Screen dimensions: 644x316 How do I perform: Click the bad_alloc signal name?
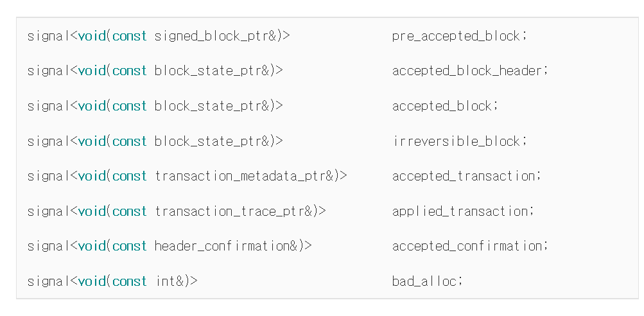[x=424, y=281]
